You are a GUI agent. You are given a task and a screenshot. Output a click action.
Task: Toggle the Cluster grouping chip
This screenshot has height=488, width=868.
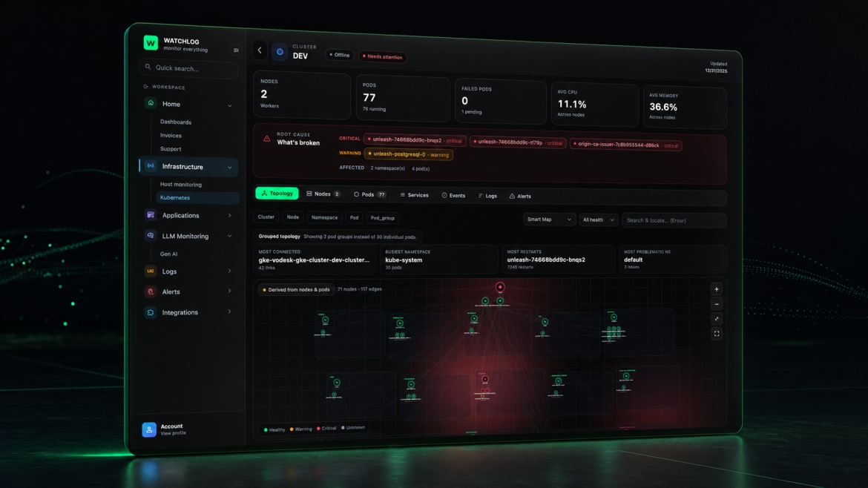[x=266, y=217]
